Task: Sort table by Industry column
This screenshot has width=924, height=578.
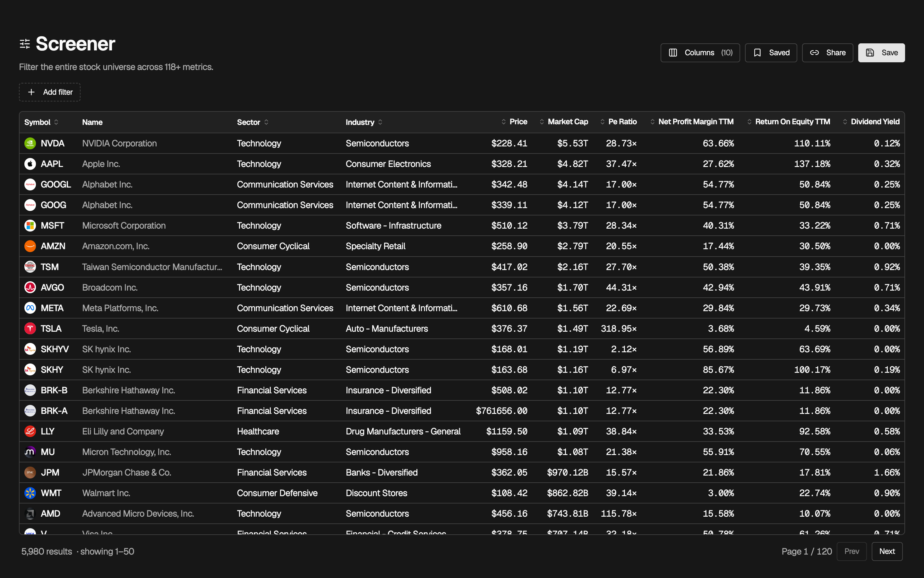Action: [364, 122]
